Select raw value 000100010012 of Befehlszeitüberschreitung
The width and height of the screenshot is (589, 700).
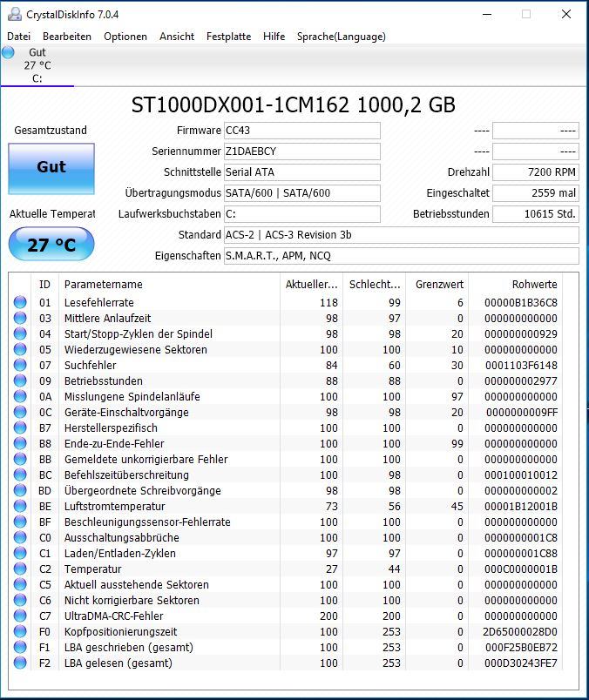(x=521, y=475)
